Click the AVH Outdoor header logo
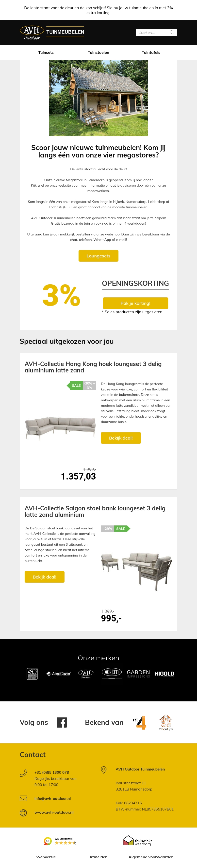Image resolution: width=197 pixels, height=868 pixels. pos(52,32)
